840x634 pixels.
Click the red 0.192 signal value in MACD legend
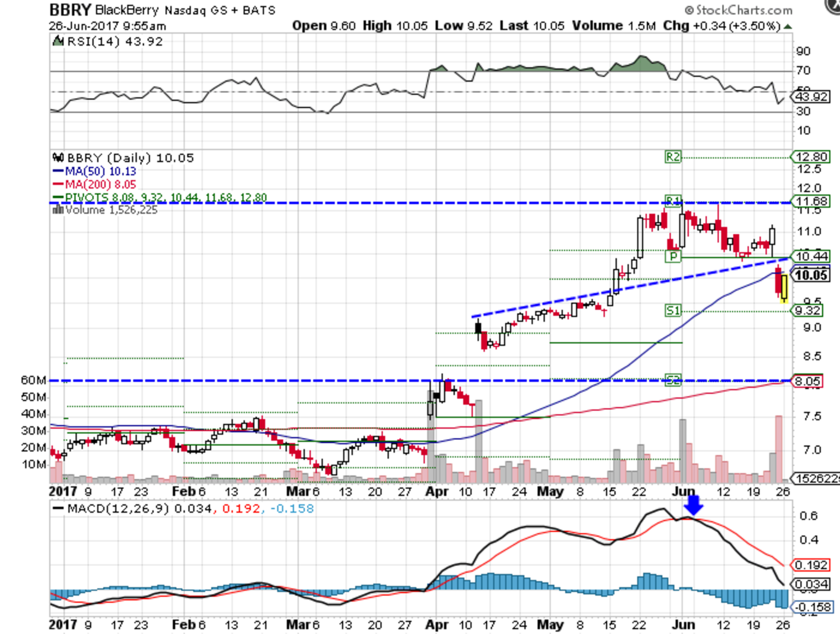241,509
